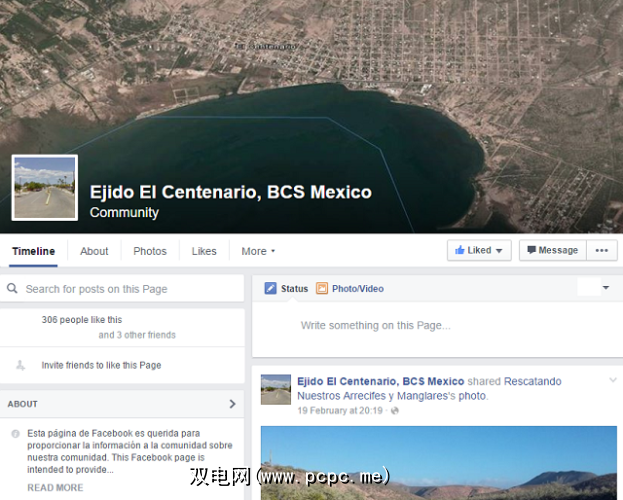Open the page profile picture thumbnail
This screenshot has height=500, width=623.
45,188
